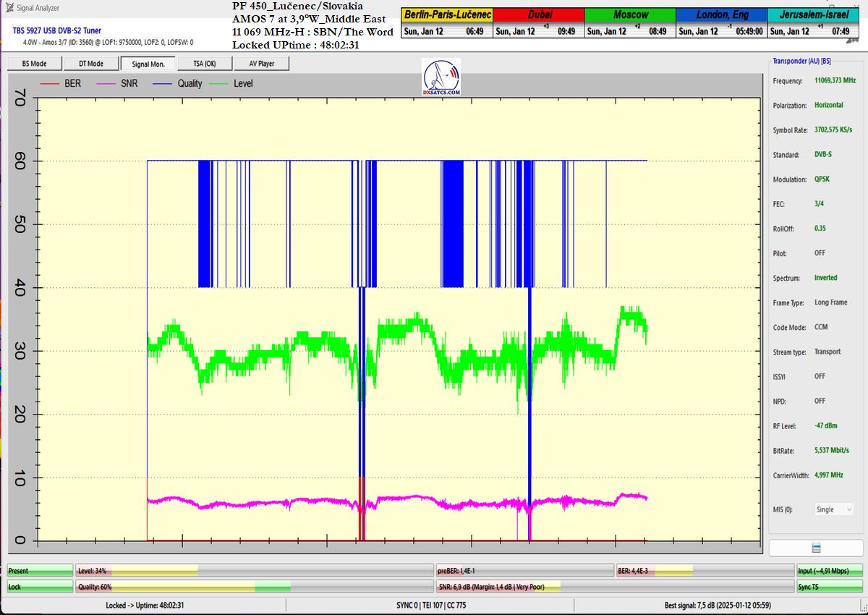Switch to DT Mode tab
This screenshot has width=868, height=615.
click(x=90, y=64)
